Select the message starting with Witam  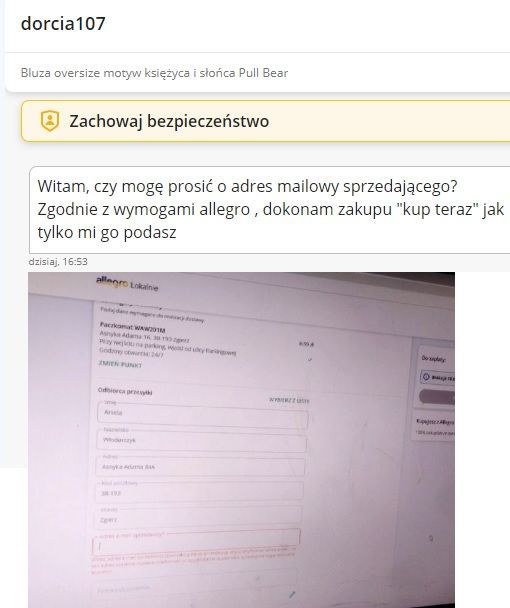pyautogui.click(x=270, y=210)
